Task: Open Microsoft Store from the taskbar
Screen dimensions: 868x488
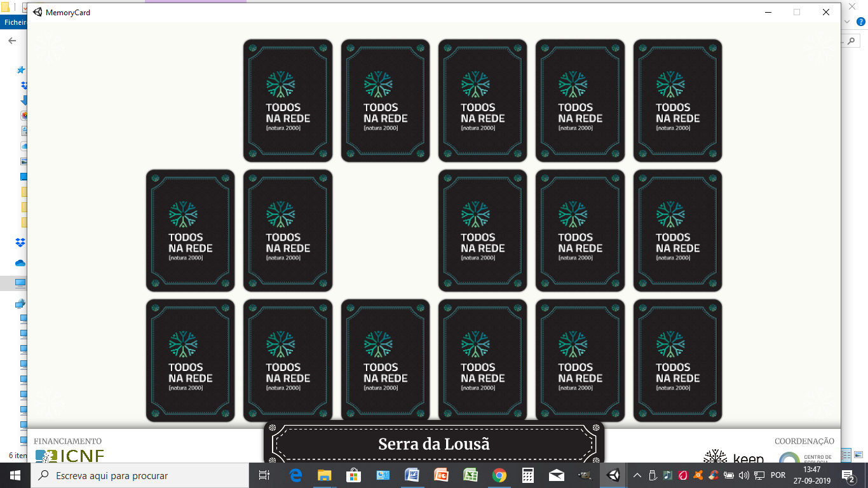Action: point(353,475)
